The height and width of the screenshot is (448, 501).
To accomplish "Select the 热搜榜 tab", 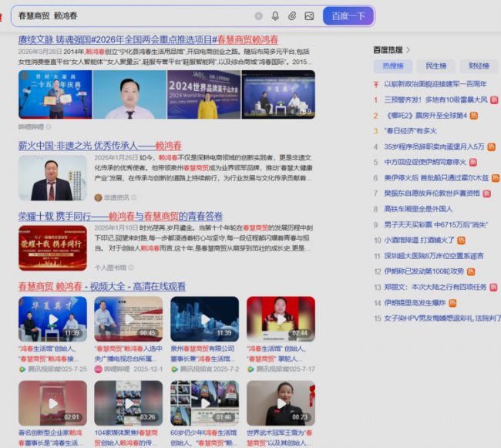I will coord(393,67).
